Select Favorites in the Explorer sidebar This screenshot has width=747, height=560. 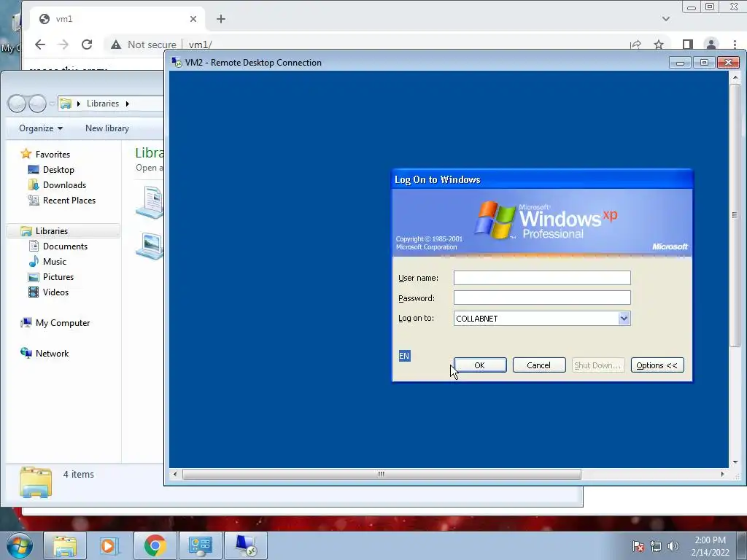coord(53,155)
